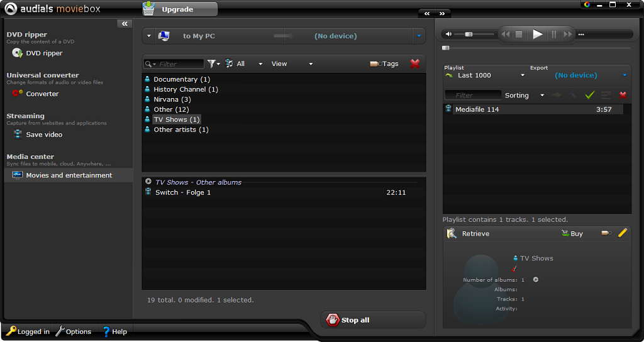Click the red X remove icon in playlist toolbar
Viewport: 644px width, 342px height.
tap(623, 96)
